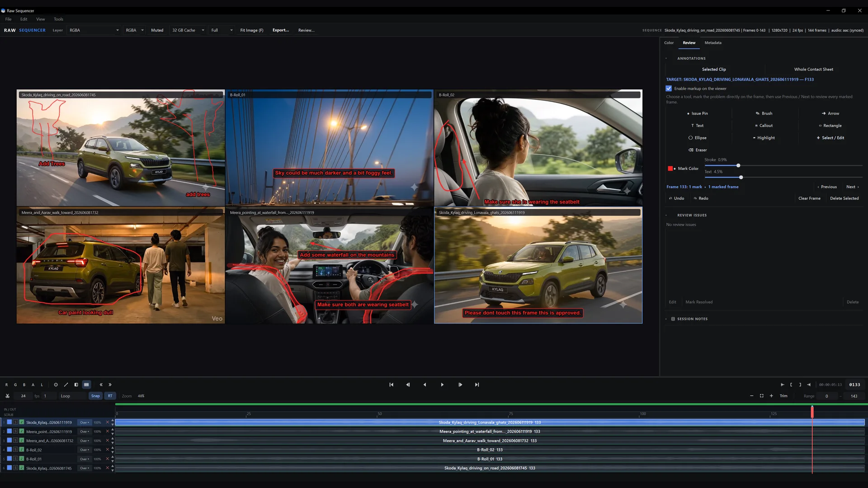The height and width of the screenshot is (488, 868).
Task: Open the Edit menu
Action: click(24, 19)
